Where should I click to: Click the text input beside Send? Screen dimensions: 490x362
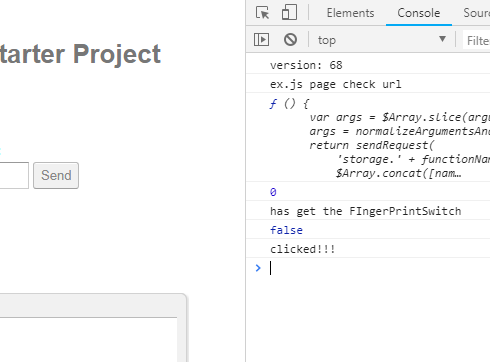pos(14,175)
